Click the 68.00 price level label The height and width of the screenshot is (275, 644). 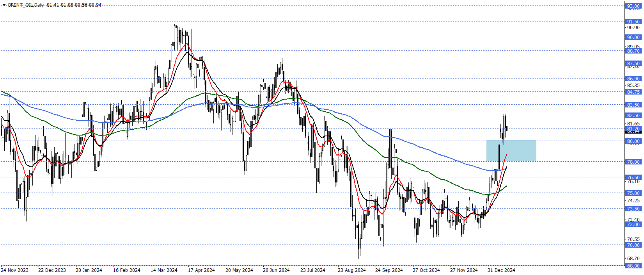click(633, 266)
